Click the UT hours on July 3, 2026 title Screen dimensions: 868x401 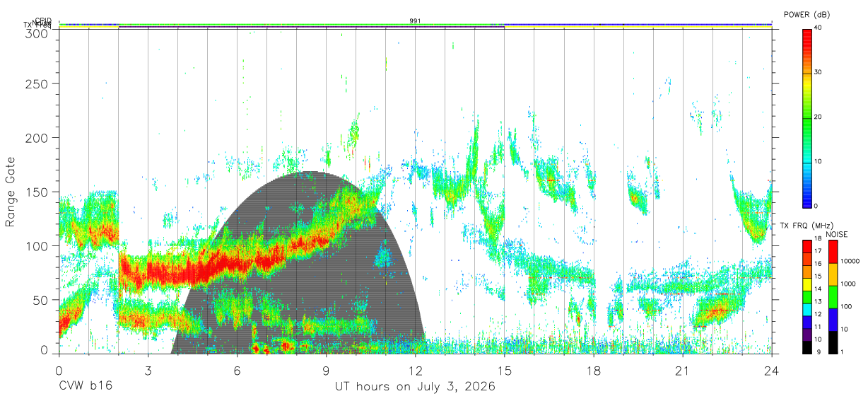pyautogui.click(x=415, y=387)
